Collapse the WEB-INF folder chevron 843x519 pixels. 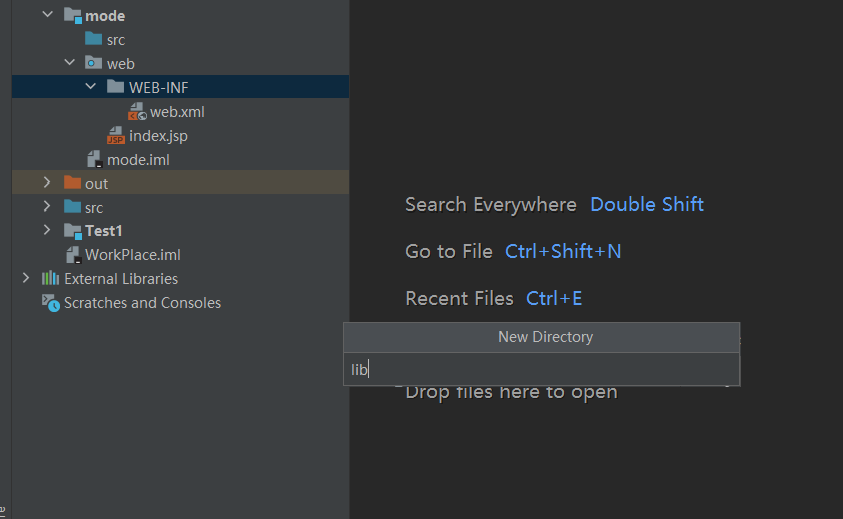[91, 86]
